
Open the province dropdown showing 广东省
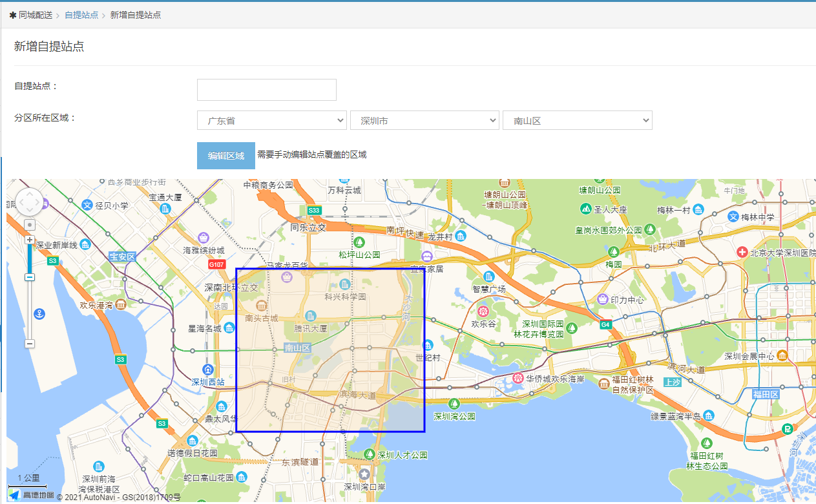[x=272, y=121]
